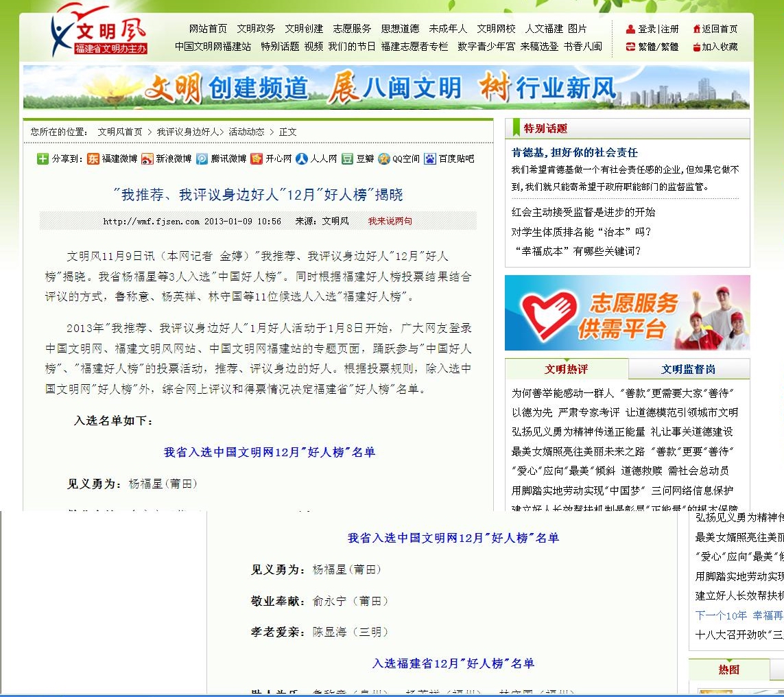Select the 文明热评 tab

[x=566, y=369]
